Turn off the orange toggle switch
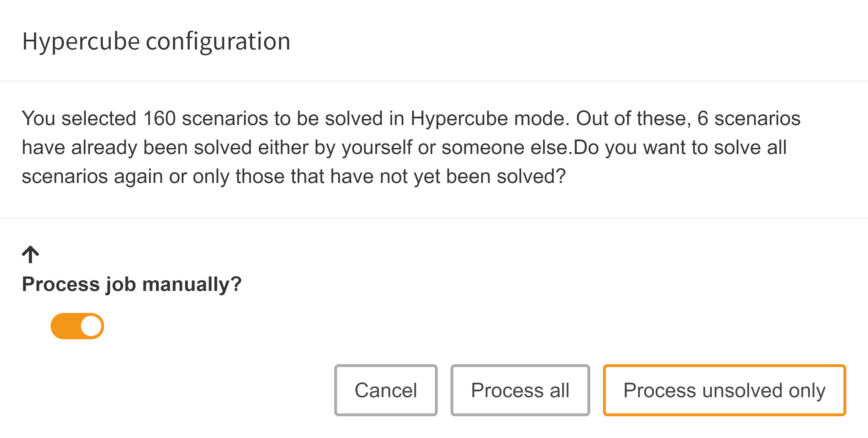This screenshot has width=868, height=438. coord(77,326)
